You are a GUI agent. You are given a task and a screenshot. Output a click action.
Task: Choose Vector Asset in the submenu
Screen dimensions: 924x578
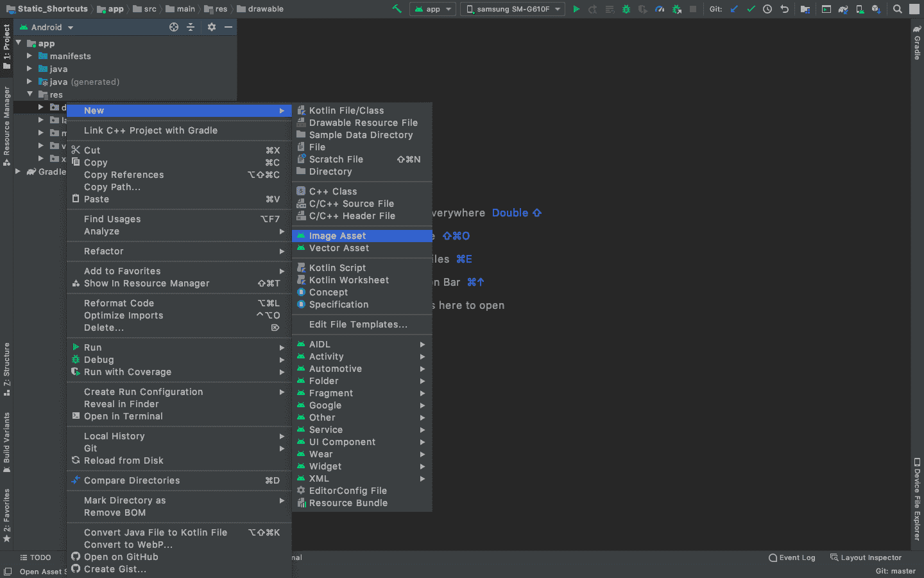point(339,248)
